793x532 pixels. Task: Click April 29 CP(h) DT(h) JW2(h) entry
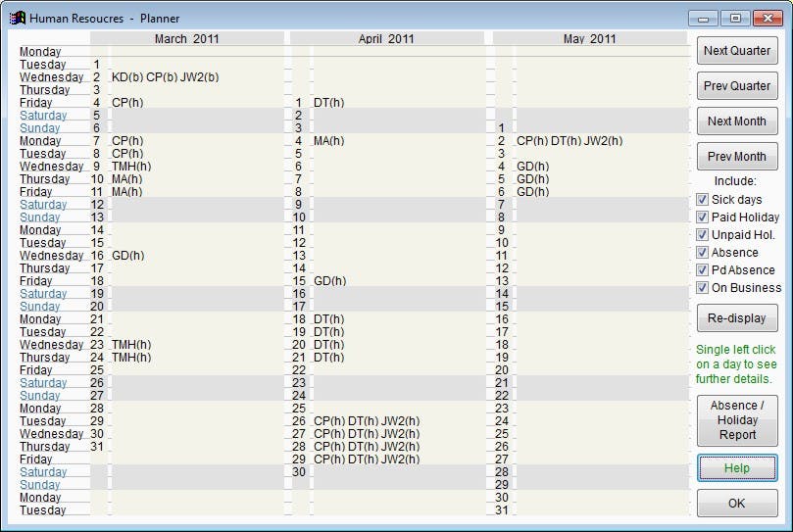(367, 459)
